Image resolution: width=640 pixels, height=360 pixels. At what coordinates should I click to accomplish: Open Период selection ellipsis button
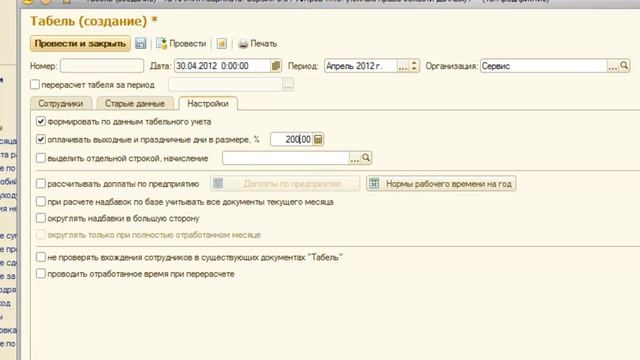click(x=402, y=66)
